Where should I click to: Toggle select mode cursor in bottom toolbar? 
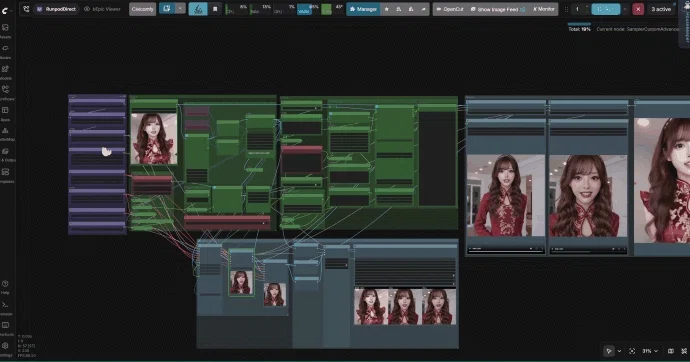[x=609, y=351]
